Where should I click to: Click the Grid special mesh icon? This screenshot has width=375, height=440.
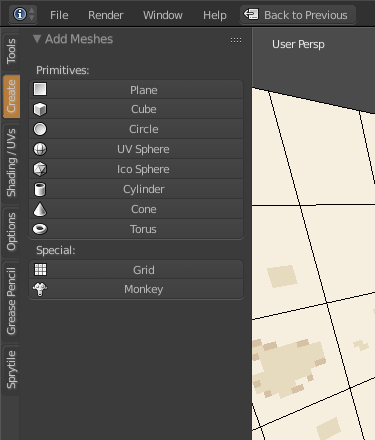40,270
